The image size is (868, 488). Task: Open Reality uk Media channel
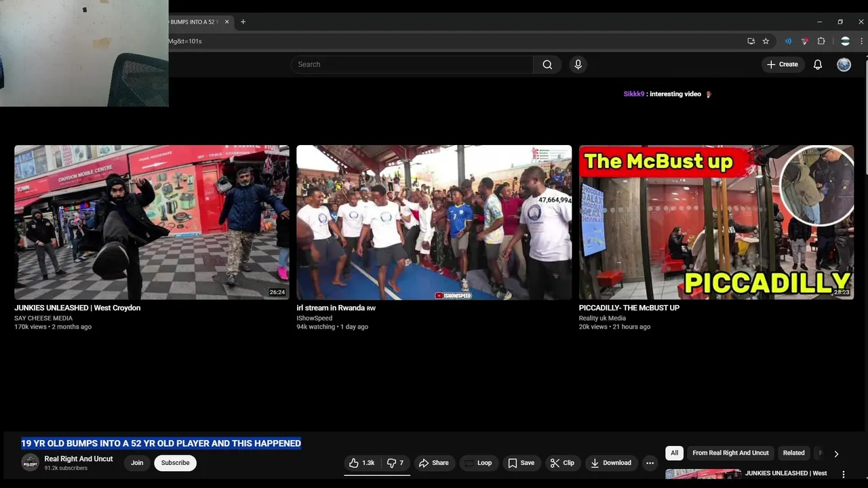[602, 318]
